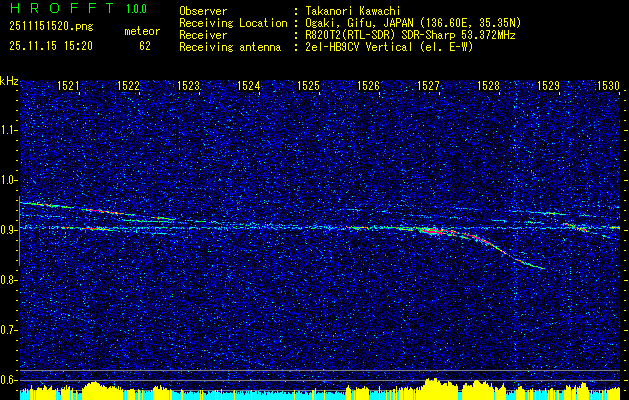Click the 1525 time marker

click(x=308, y=85)
